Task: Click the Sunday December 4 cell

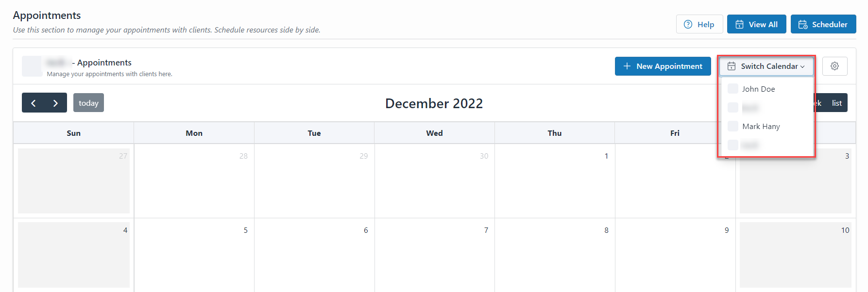Action: [x=74, y=255]
